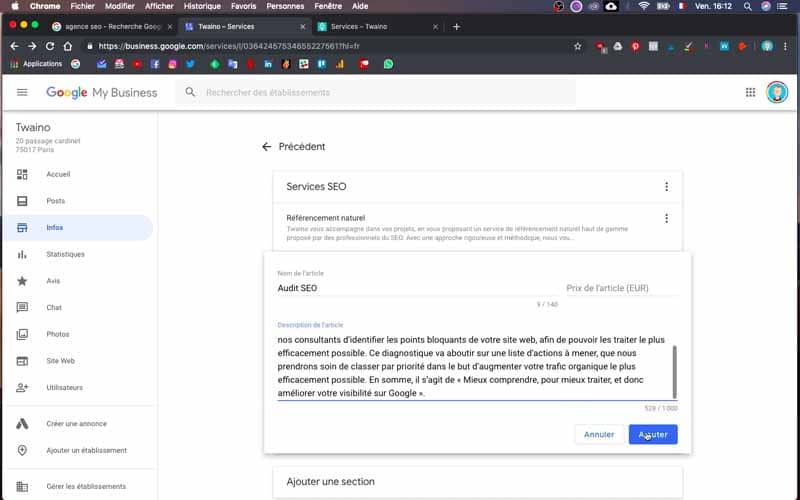Click the Avis star icon
800x500 pixels.
tap(22, 281)
